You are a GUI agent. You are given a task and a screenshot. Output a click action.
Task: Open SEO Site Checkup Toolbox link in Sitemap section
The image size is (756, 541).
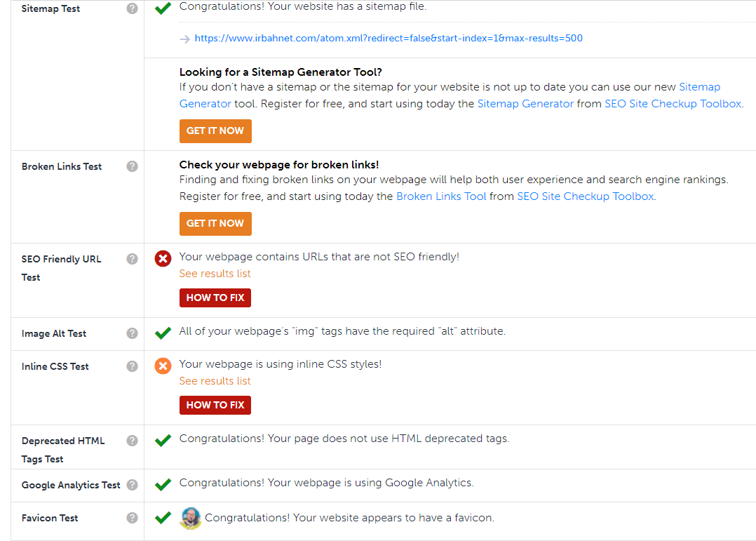coord(673,104)
